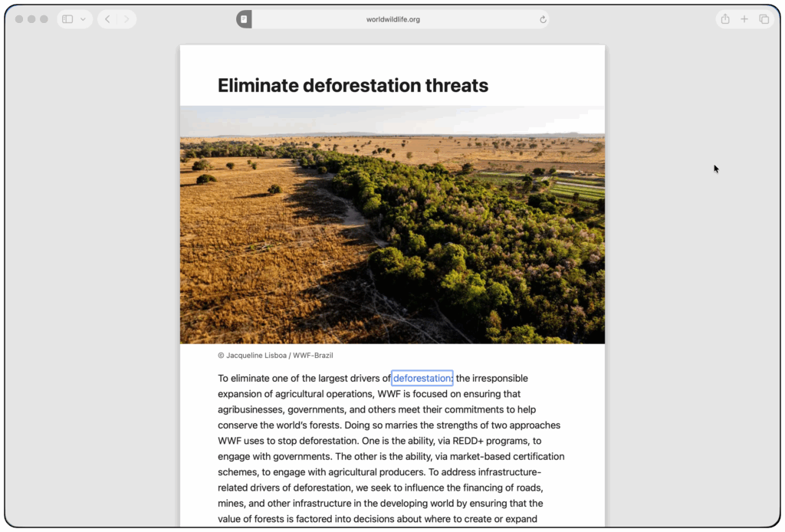Click the Jacqueline Lisboa photo credit caption
The height and width of the screenshot is (532, 785).
(275, 356)
